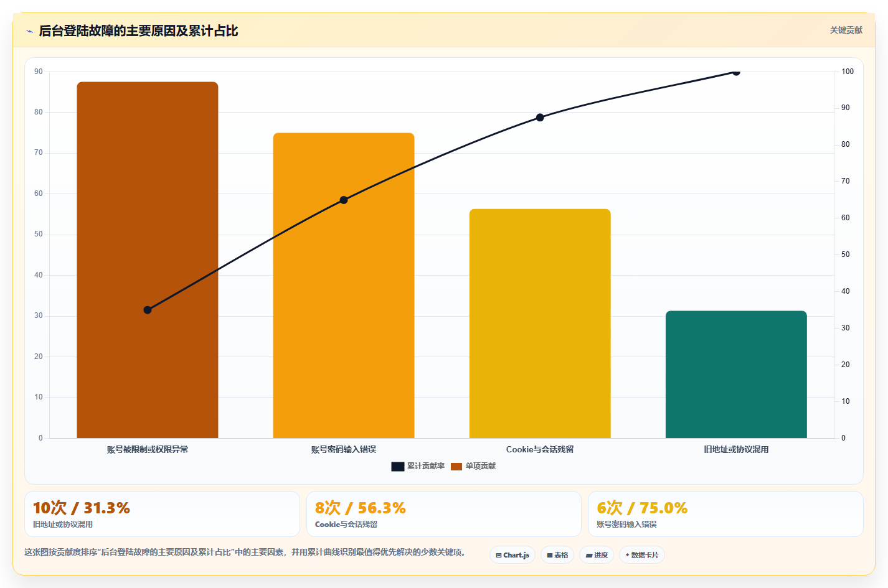Click the 进度 tag chip
The width and height of the screenshot is (888, 588).
pos(597,555)
